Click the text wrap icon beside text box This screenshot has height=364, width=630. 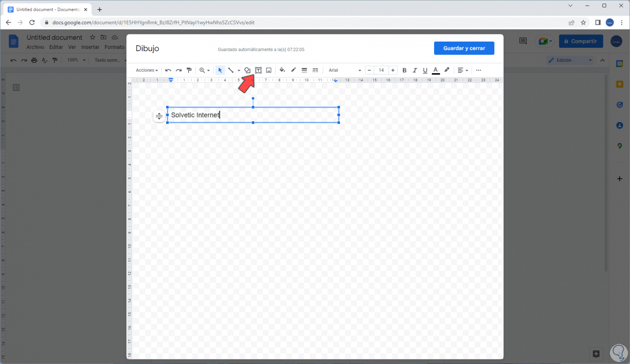coord(159,116)
